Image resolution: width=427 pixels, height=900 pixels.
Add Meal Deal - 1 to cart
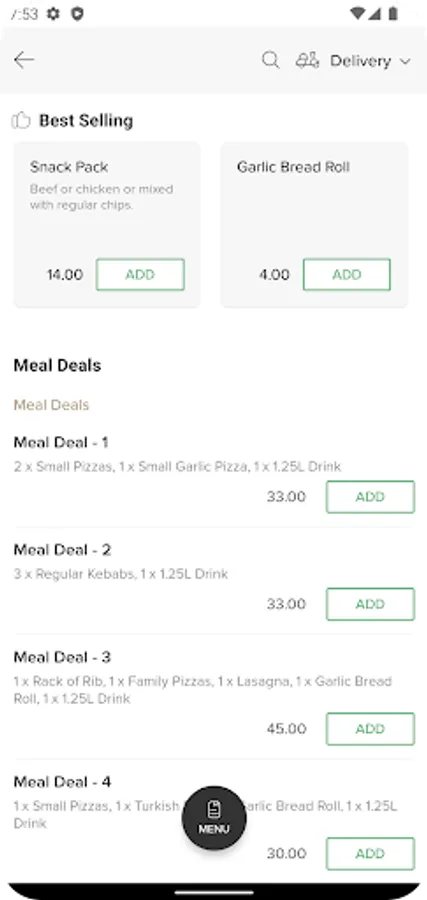click(370, 496)
